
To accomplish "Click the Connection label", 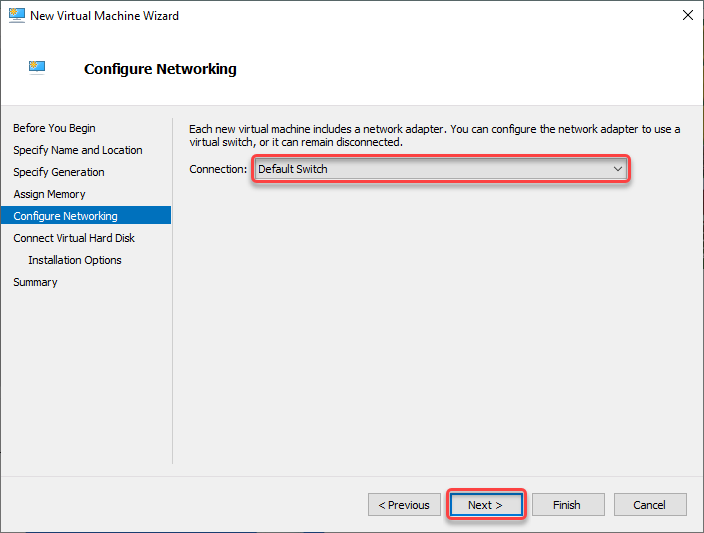I will 218,169.
